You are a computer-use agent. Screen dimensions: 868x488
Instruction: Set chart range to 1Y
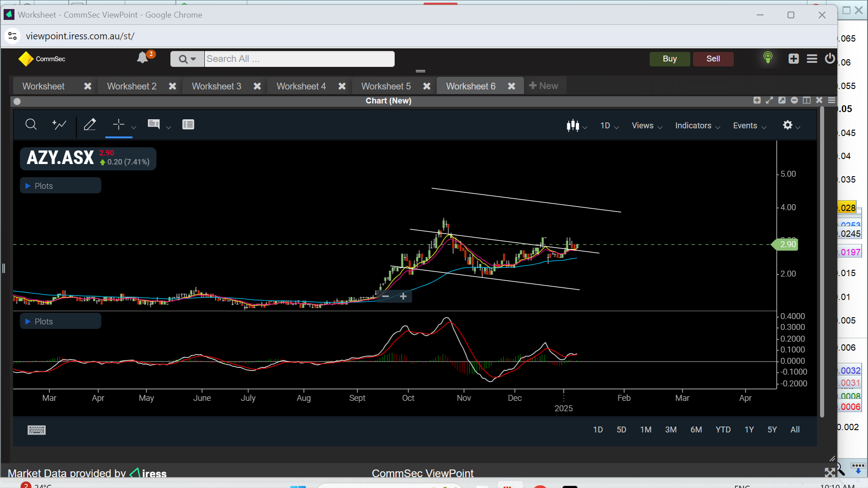[749, 430]
